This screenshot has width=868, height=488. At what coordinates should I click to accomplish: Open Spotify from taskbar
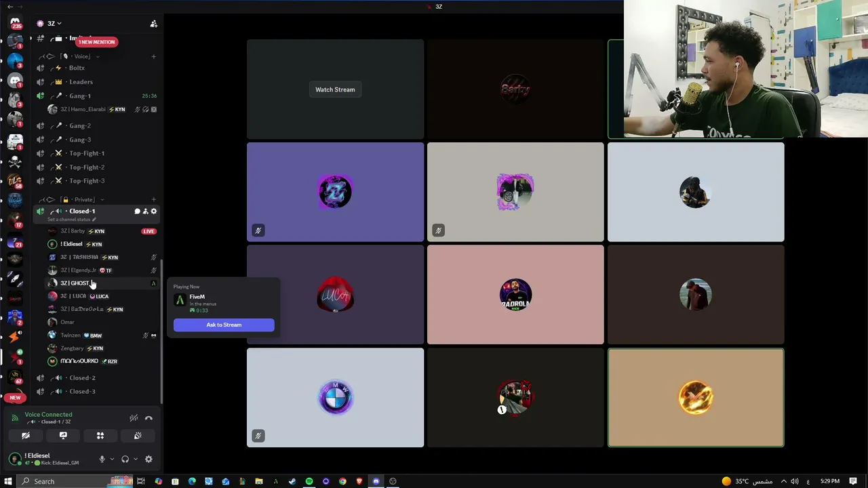point(309,481)
